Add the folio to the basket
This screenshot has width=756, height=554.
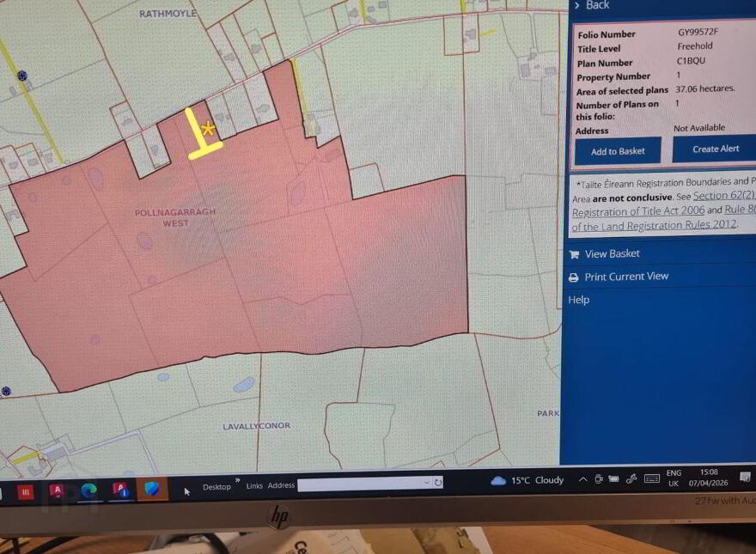618,151
